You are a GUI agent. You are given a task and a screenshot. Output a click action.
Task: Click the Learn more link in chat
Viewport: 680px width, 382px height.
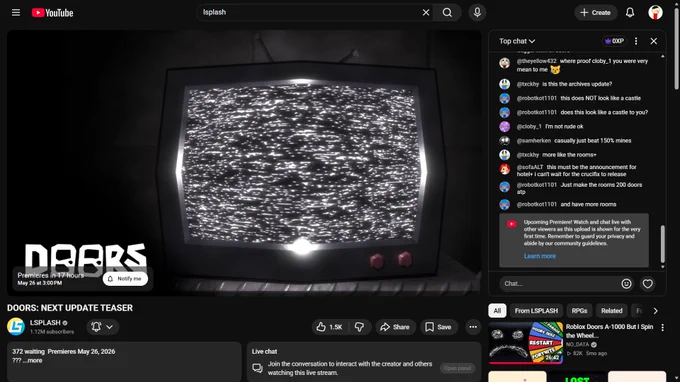pos(539,256)
